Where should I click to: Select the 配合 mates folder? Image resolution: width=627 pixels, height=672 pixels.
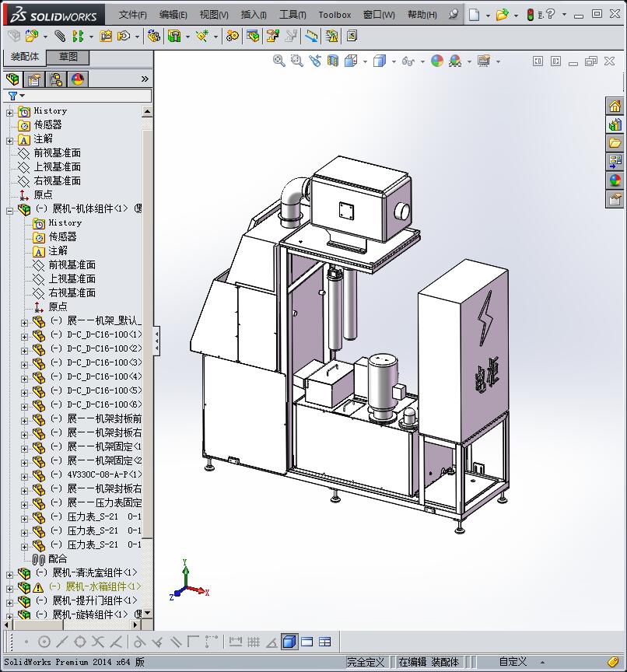coord(58,559)
